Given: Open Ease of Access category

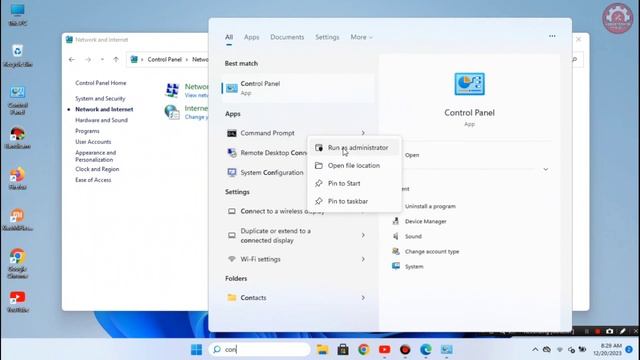Looking at the screenshot, I should [93, 180].
